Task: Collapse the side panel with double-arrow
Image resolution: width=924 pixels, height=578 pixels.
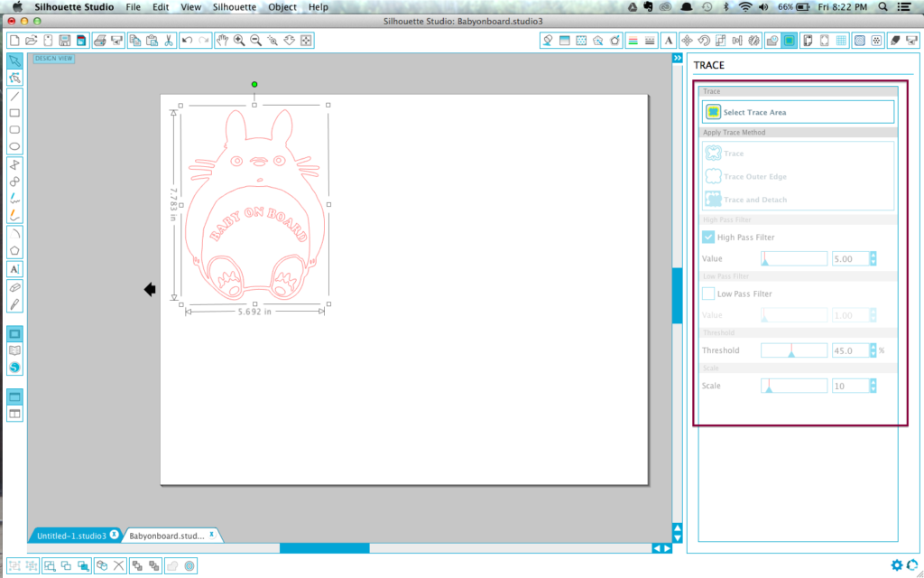Action: 678,58
